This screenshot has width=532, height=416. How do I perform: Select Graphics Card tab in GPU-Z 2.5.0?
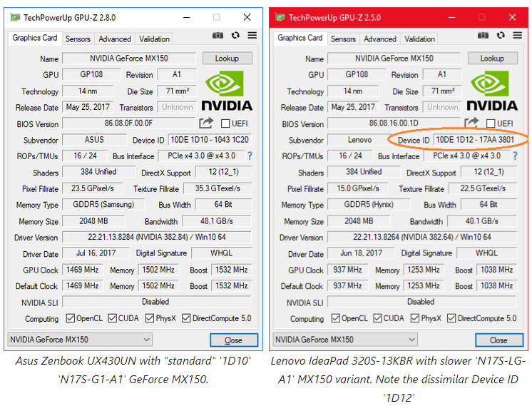pos(300,38)
